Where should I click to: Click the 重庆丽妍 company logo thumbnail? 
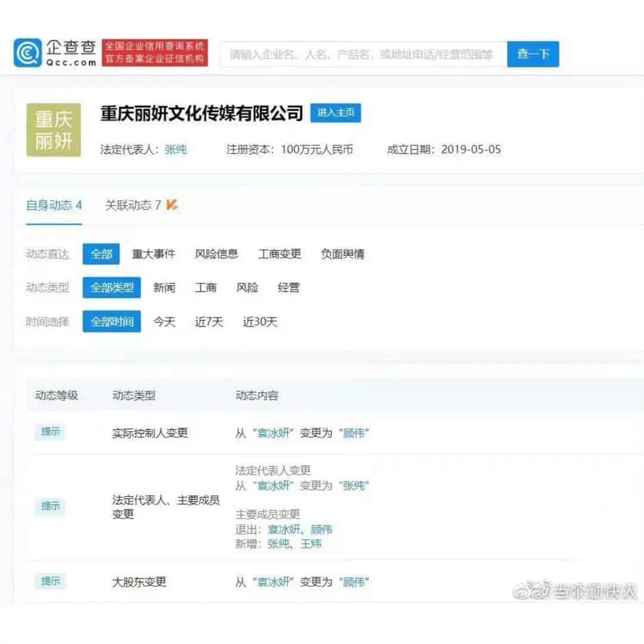54,130
